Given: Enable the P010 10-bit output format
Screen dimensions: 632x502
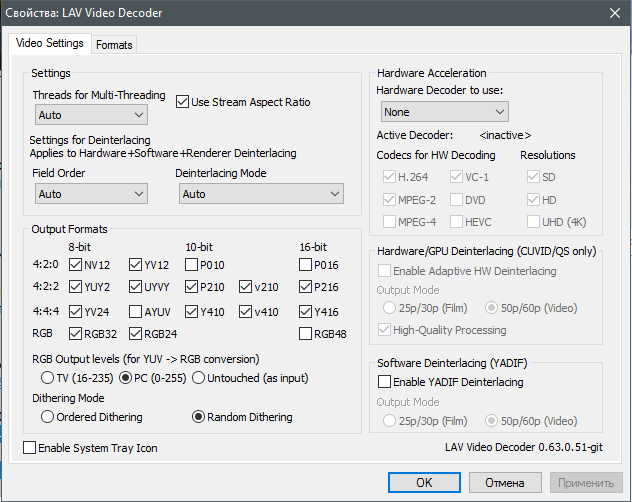Looking at the screenshot, I should (190, 266).
